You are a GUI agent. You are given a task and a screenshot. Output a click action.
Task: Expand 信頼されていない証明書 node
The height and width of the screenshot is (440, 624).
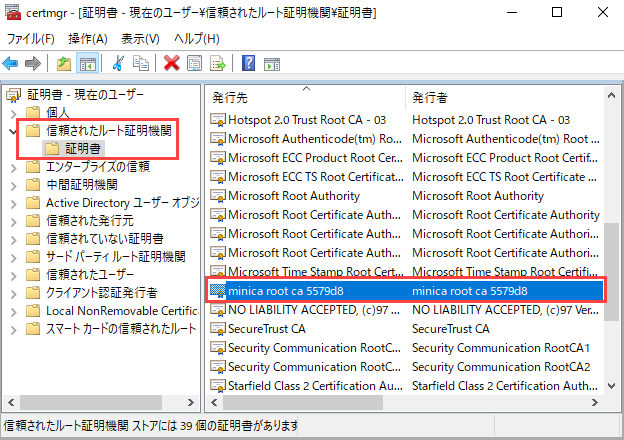coord(14,240)
